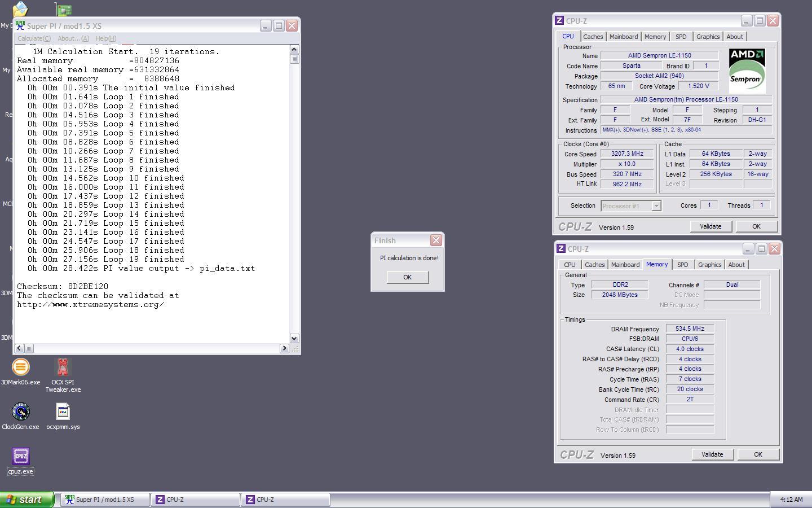Click taskbar clock 4:12 AM
Viewport: 812px width, 508px height.
point(791,500)
